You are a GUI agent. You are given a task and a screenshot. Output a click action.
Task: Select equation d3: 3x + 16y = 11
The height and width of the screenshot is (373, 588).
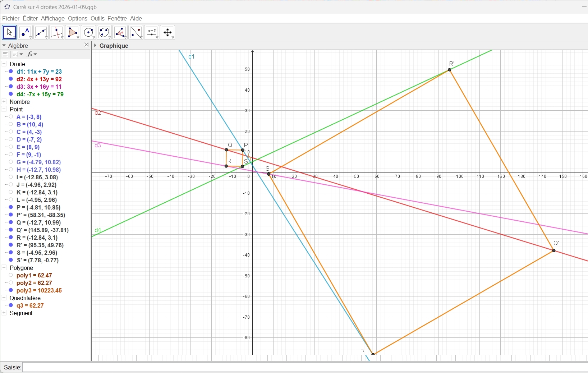point(40,87)
